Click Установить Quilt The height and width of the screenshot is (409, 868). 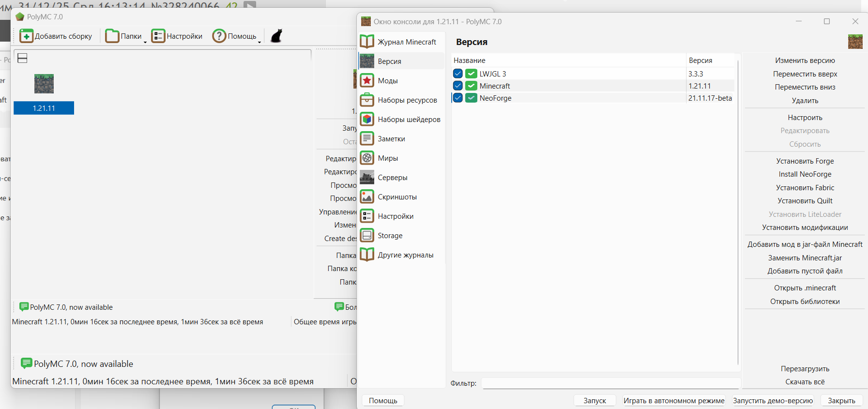pos(805,201)
